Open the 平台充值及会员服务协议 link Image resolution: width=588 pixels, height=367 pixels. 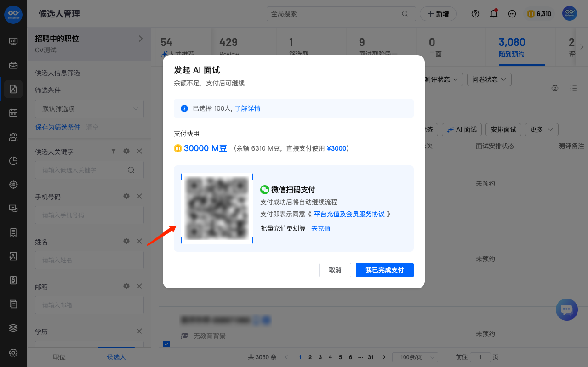351,214
